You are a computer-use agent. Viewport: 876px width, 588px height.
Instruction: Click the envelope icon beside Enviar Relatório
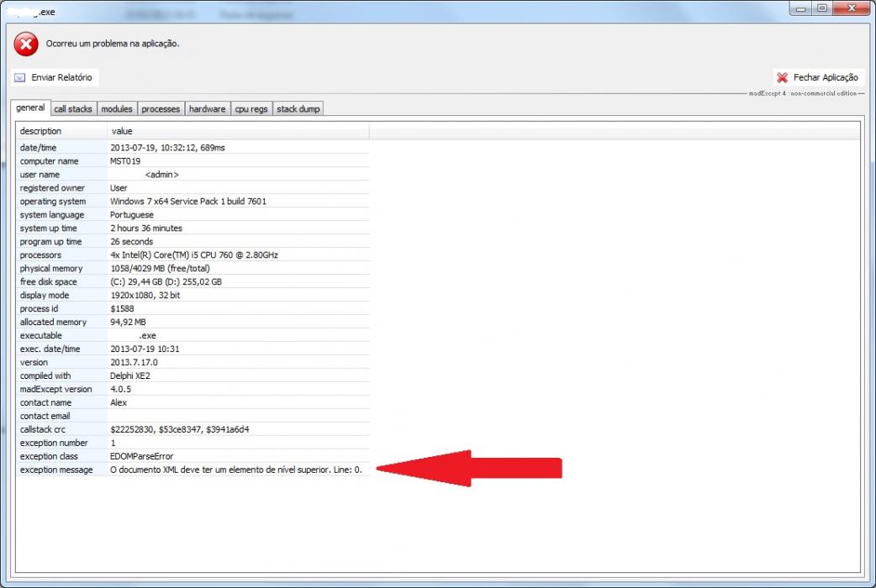click(19, 77)
